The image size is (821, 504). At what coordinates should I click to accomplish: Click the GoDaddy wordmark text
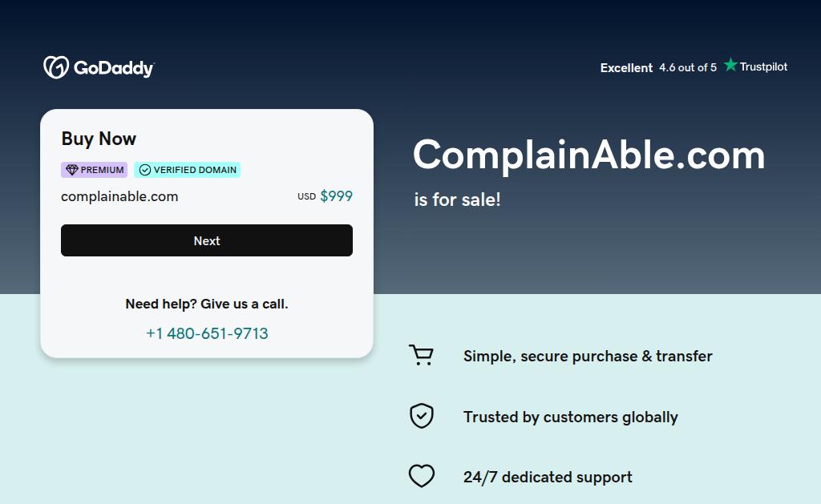113,68
